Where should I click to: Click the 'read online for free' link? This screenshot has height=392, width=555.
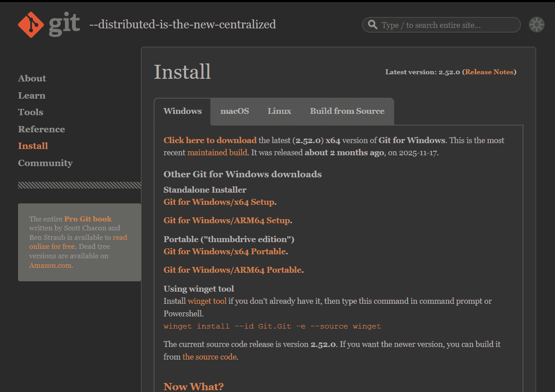pos(78,242)
